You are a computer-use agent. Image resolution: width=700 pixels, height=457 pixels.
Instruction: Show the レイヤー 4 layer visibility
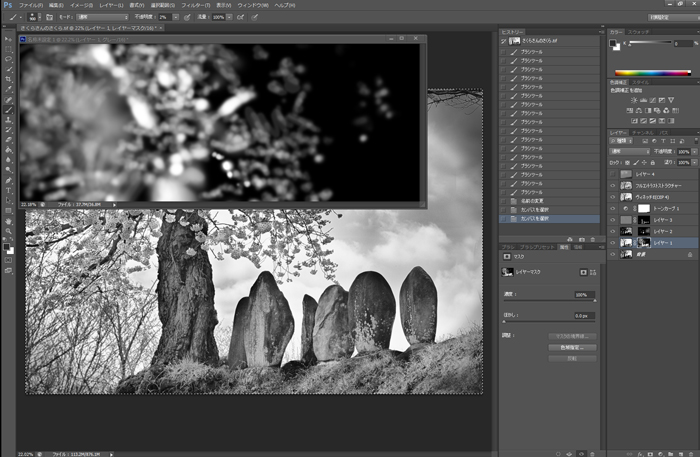pos(614,173)
